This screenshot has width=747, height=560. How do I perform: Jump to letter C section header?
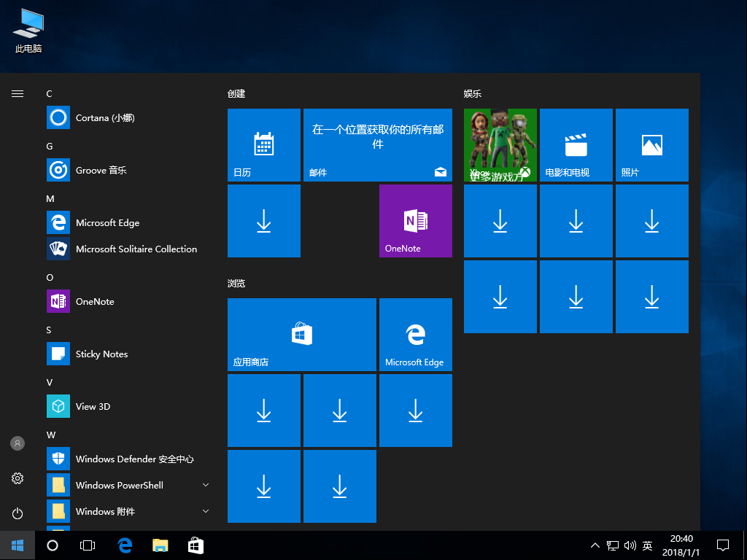(49, 94)
